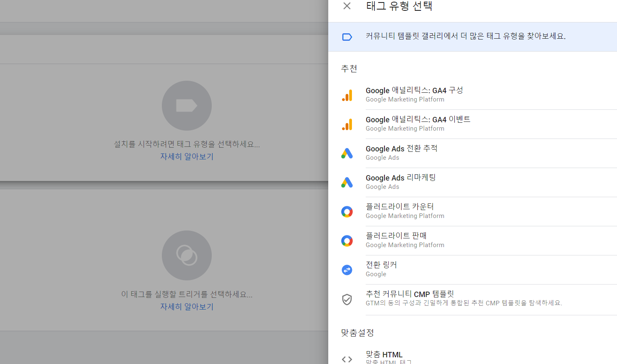
Task: Click 'Google Marketing Platform' under GA4 구성
Action: (x=405, y=99)
